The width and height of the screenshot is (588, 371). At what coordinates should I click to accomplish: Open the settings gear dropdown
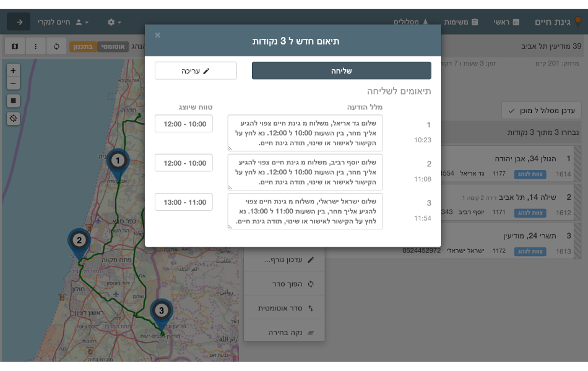pyautogui.click(x=114, y=22)
